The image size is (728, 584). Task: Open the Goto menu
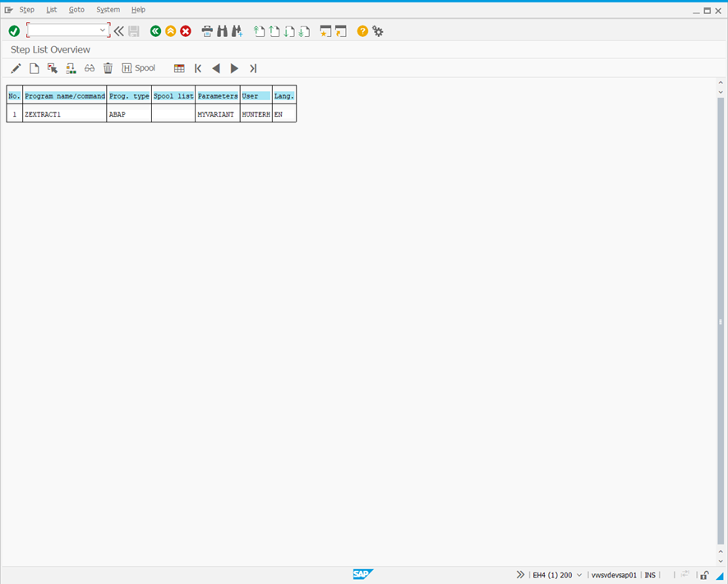pyautogui.click(x=76, y=9)
